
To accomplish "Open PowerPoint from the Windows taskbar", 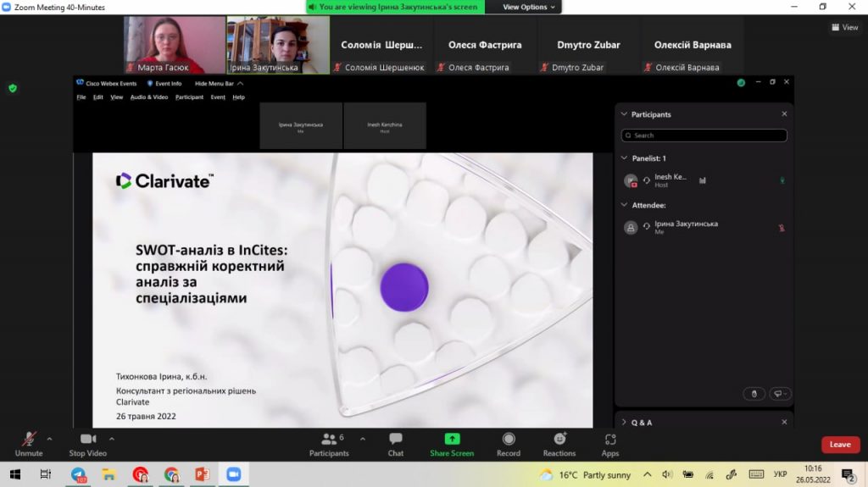I will pos(202,475).
